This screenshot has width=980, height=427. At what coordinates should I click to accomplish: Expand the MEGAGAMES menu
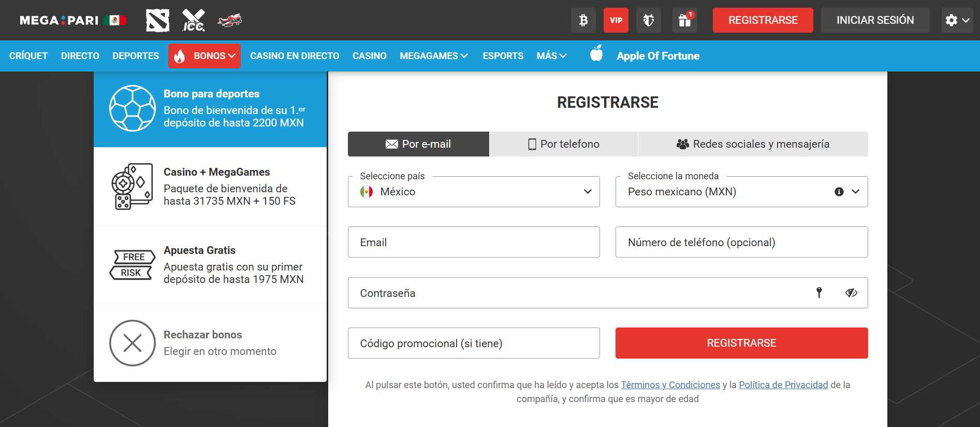[433, 56]
